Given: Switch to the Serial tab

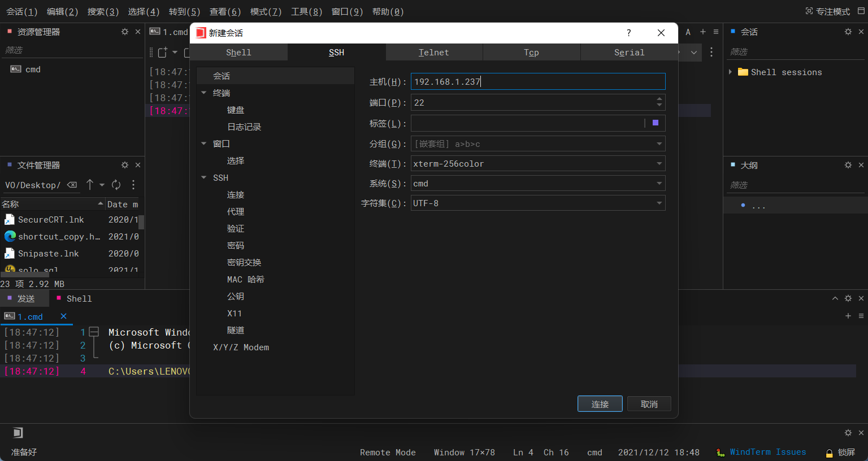Looking at the screenshot, I should [629, 52].
